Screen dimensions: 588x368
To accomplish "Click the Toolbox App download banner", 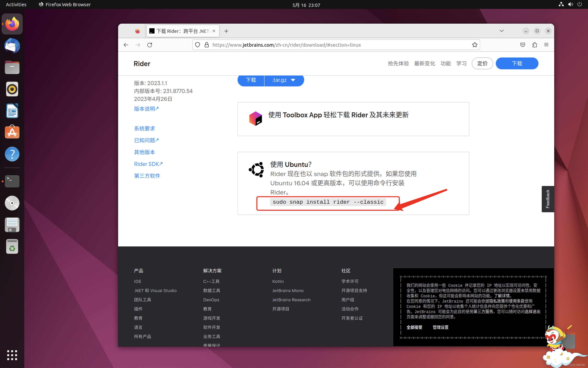I will (x=353, y=119).
